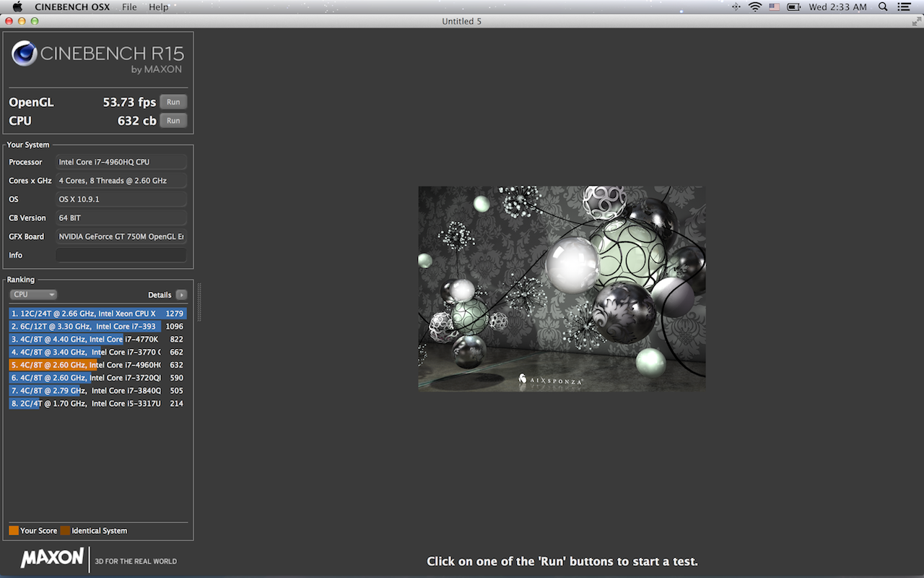Viewport: 924px width, 578px height.
Task: Select ranking row 6 Core i7-3720QM
Action: [x=97, y=378]
